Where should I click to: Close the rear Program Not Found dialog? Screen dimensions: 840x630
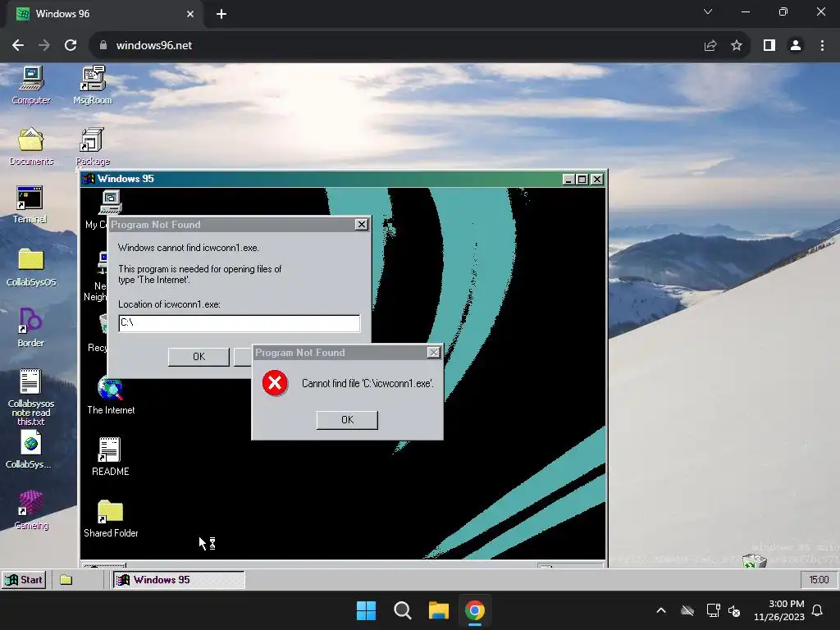click(362, 225)
